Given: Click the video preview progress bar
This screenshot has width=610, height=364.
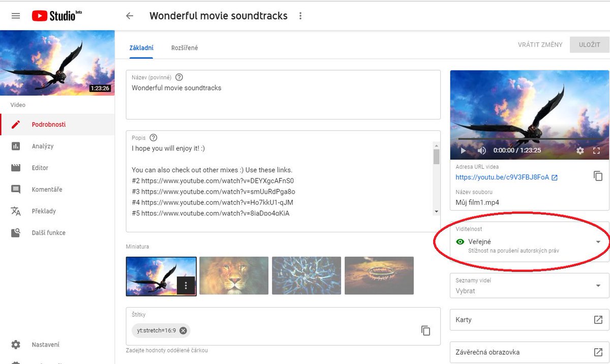Looking at the screenshot, I should click(529, 139).
